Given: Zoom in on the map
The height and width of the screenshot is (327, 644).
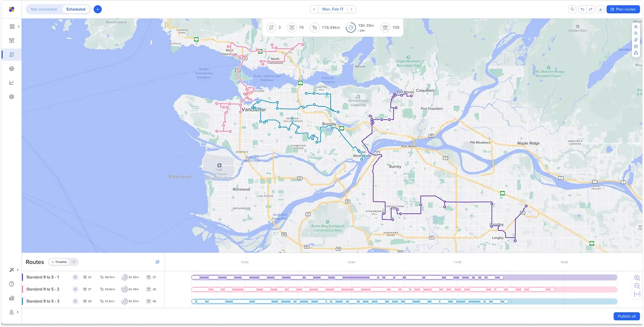Looking at the screenshot, I should [636, 27].
